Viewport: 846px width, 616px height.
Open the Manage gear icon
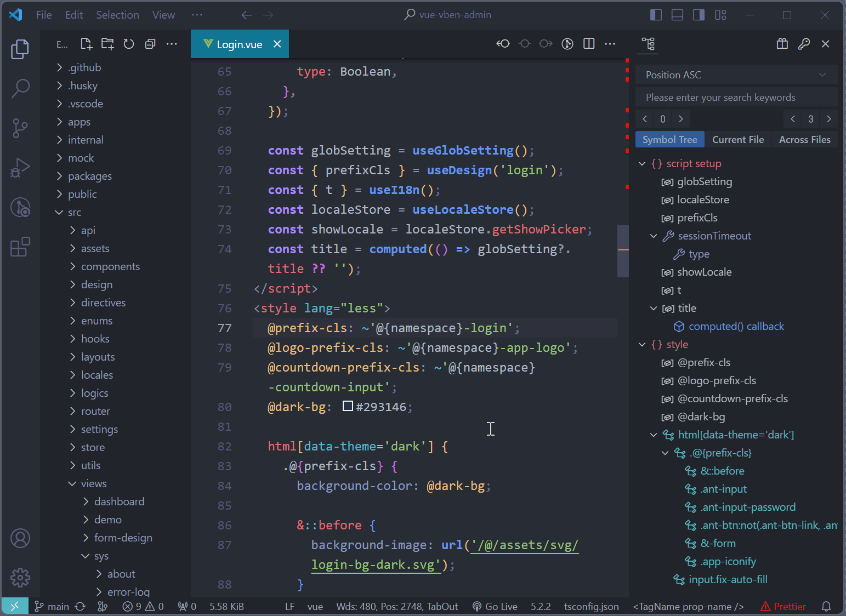(x=20, y=577)
